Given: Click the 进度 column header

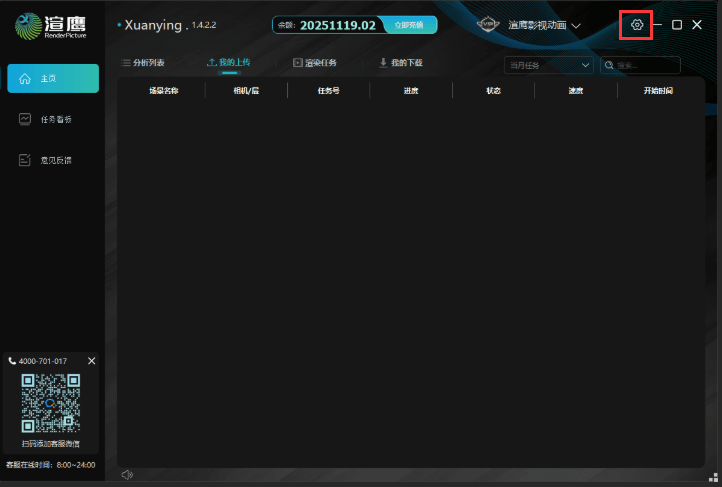Looking at the screenshot, I should pyautogui.click(x=410, y=91).
